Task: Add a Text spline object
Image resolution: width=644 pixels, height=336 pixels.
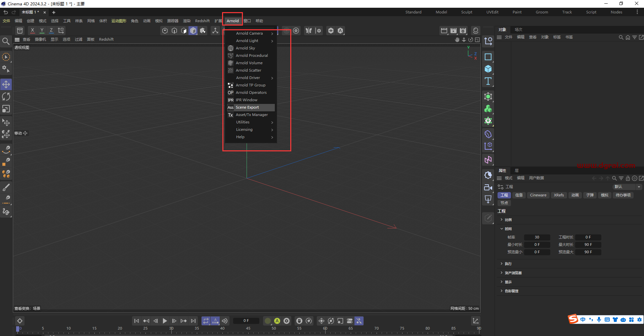Action: pyautogui.click(x=488, y=81)
